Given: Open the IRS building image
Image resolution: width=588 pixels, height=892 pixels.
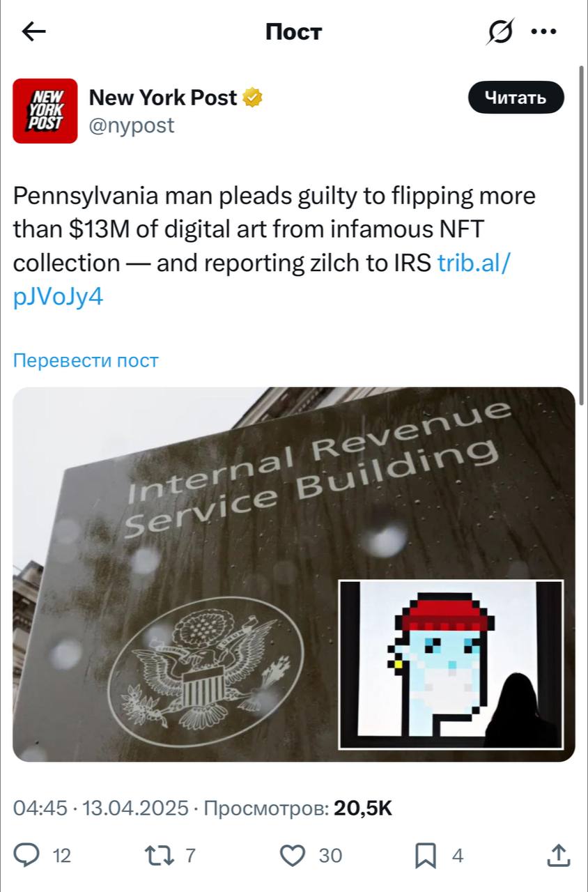Looking at the screenshot, I should click(294, 574).
